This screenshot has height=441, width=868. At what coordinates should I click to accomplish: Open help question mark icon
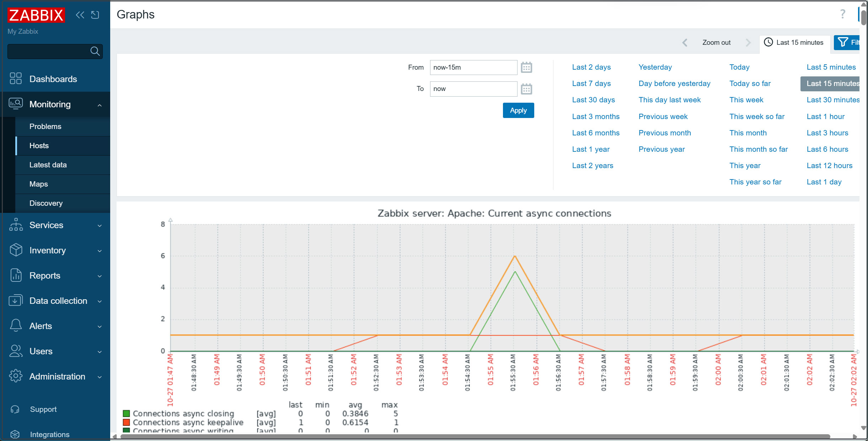842,14
